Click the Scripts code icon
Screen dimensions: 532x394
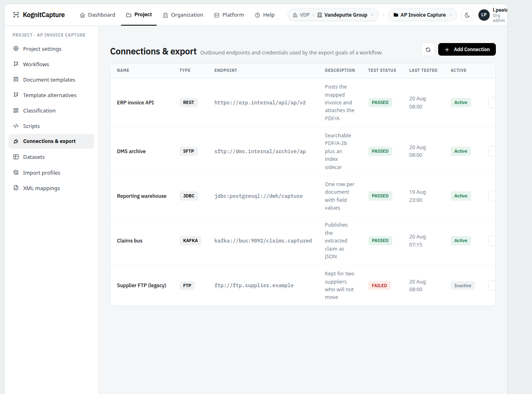point(16,126)
